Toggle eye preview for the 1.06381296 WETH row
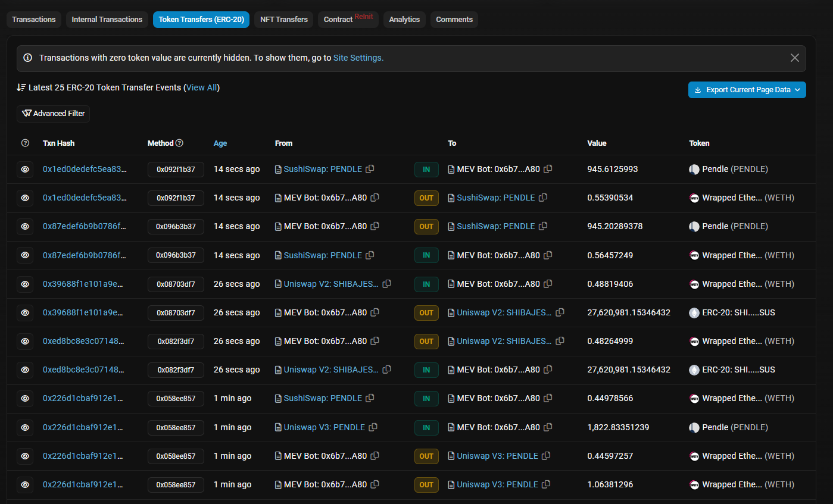Image resolution: width=833 pixels, height=504 pixels. pyautogui.click(x=25, y=484)
